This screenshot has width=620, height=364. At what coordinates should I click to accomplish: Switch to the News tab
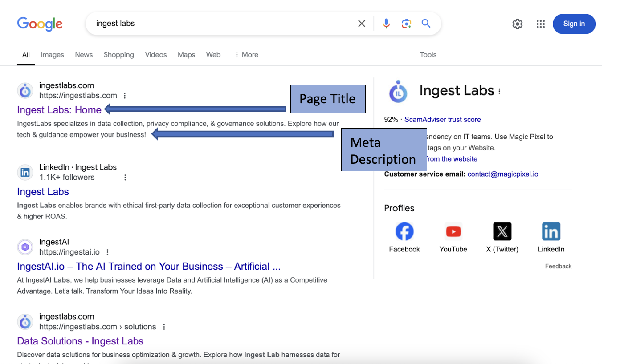(x=84, y=55)
